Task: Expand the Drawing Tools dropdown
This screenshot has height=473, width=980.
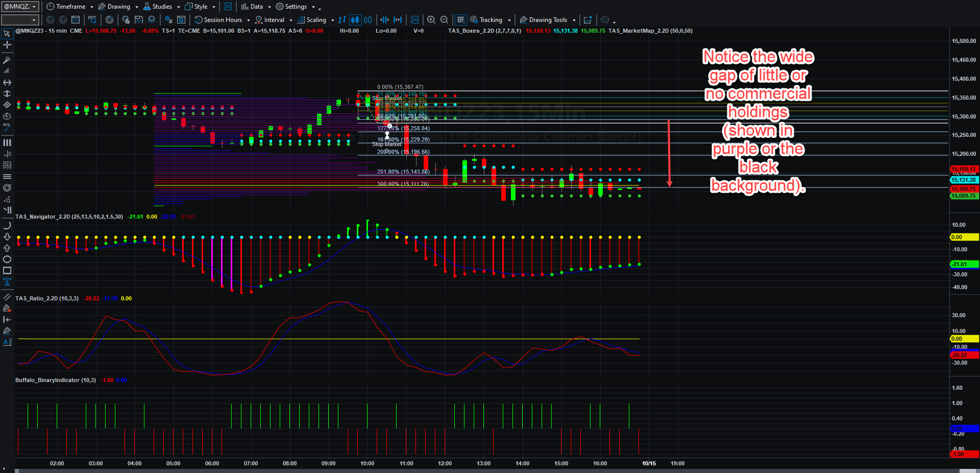Action: (548, 20)
